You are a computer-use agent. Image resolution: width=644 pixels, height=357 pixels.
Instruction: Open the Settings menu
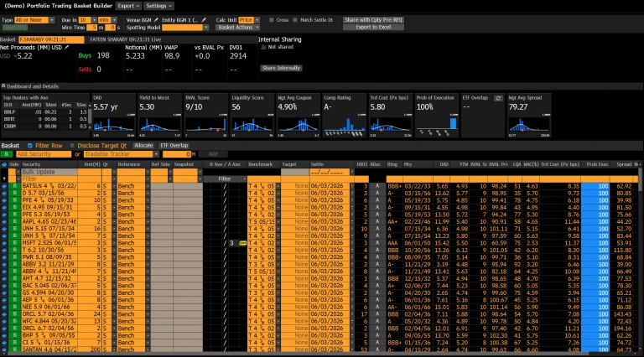(158, 6)
